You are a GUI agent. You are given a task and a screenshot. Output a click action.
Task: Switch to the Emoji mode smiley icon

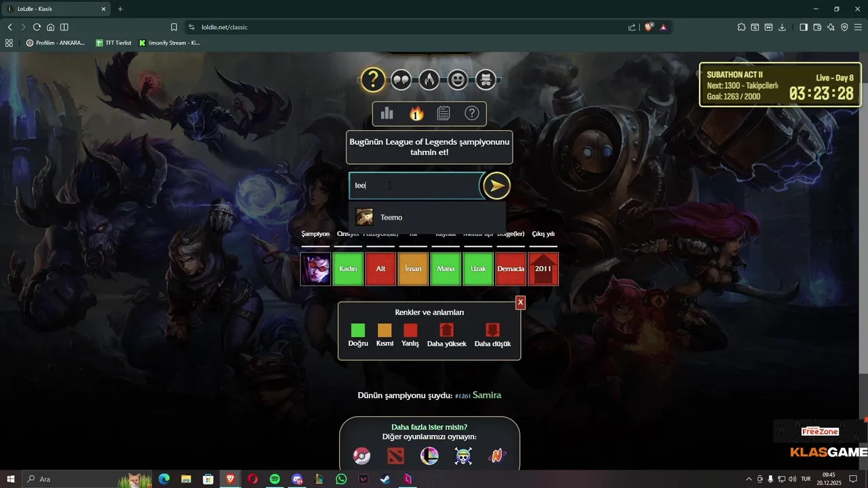pyautogui.click(x=458, y=80)
